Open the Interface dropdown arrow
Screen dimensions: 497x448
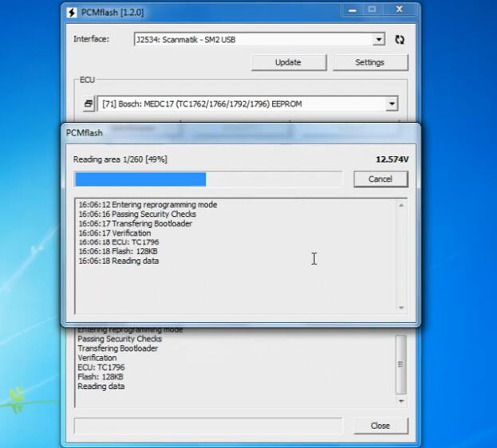379,40
